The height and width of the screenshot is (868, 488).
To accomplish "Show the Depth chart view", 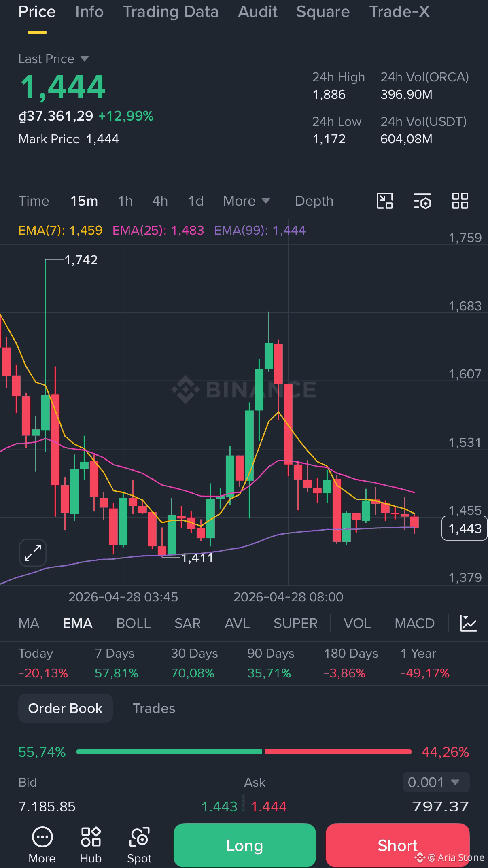I will pyautogui.click(x=314, y=201).
